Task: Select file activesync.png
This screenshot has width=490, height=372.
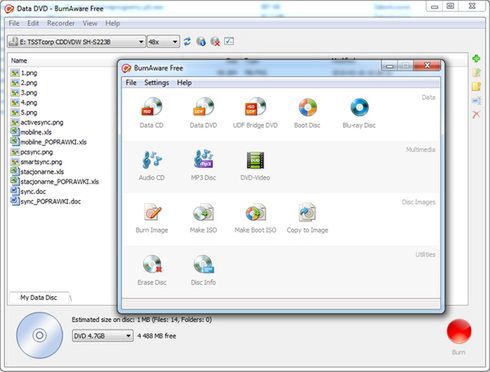Action: tap(37, 122)
